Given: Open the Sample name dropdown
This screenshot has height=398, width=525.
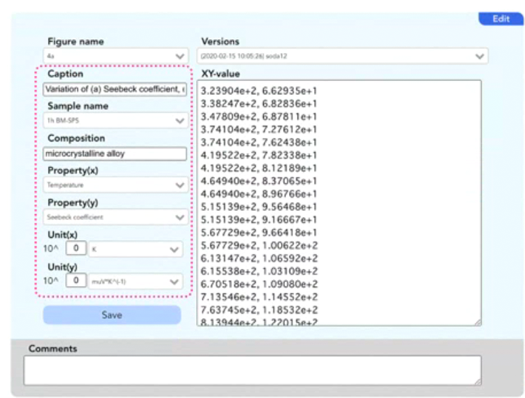Looking at the screenshot, I should [x=116, y=121].
